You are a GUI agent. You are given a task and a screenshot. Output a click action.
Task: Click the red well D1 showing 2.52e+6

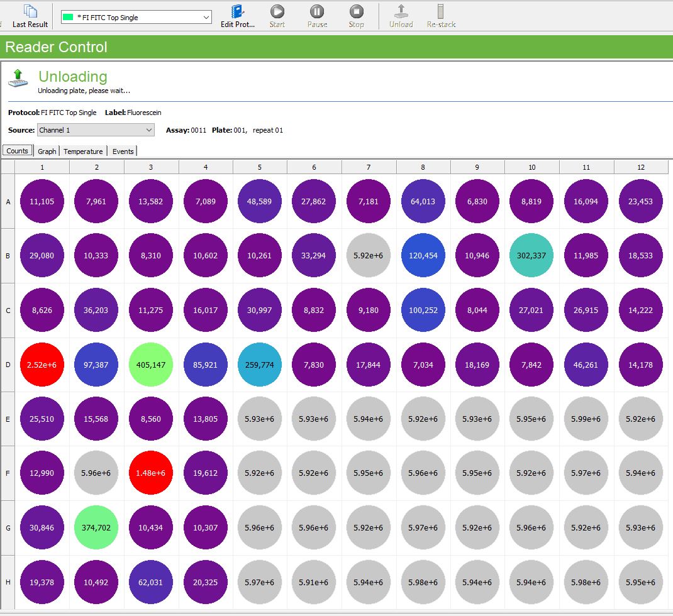click(42, 365)
